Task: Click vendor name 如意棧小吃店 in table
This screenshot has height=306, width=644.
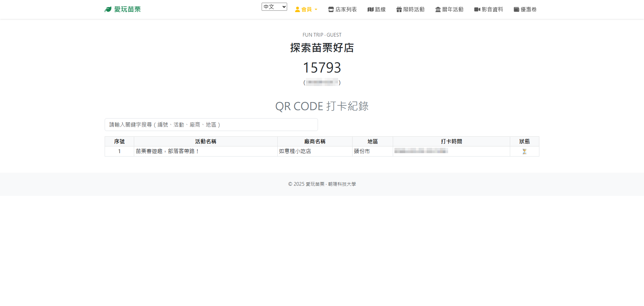Action: (295, 151)
